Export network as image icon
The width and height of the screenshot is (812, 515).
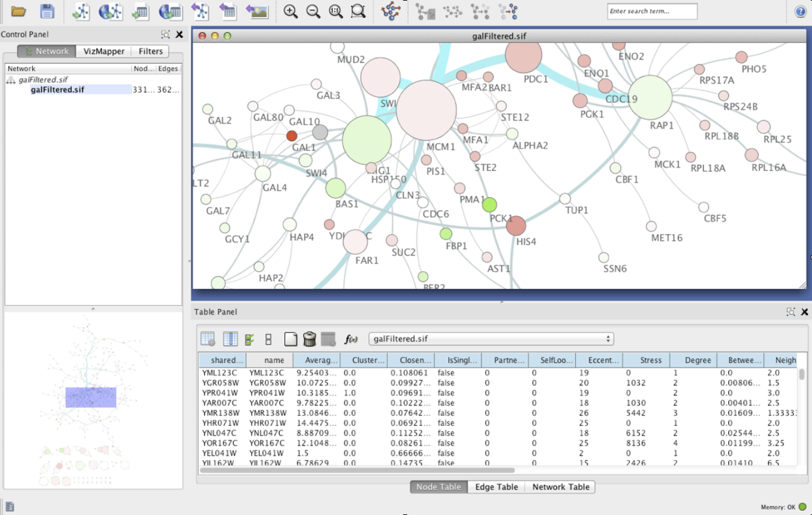[257, 11]
